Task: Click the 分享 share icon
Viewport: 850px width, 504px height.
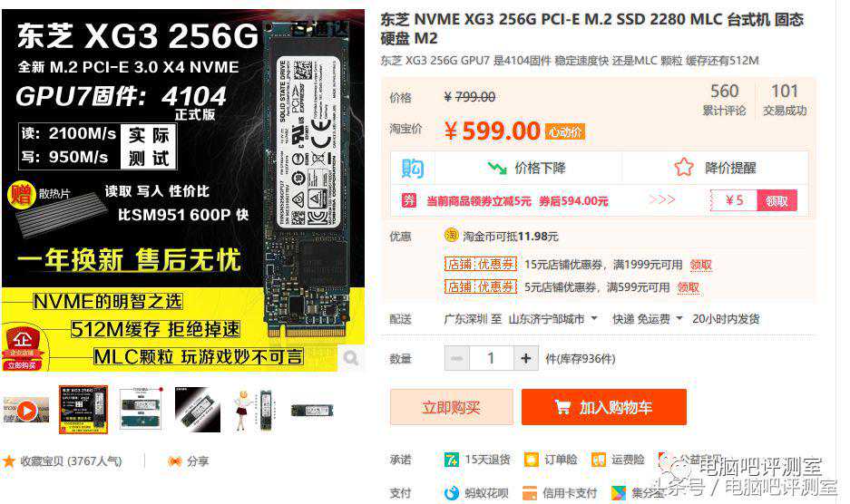Action: click(x=174, y=461)
